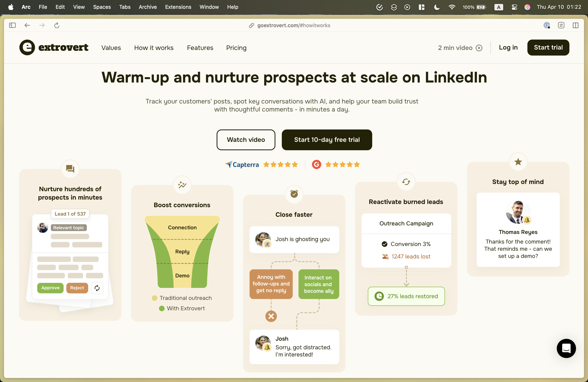Reload the page with refresh icon
The width and height of the screenshot is (588, 382).
[57, 25]
